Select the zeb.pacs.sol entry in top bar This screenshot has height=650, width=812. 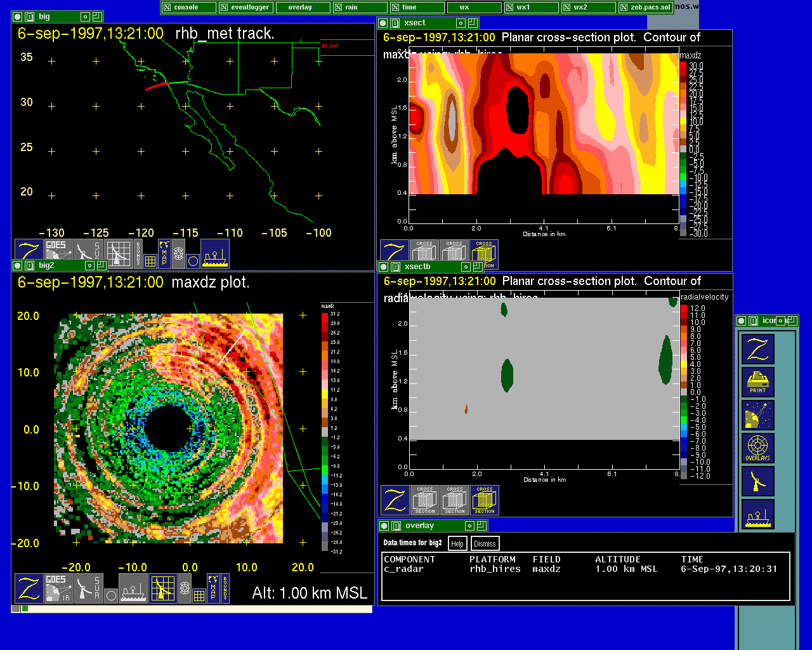pyautogui.click(x=645, y=8)
